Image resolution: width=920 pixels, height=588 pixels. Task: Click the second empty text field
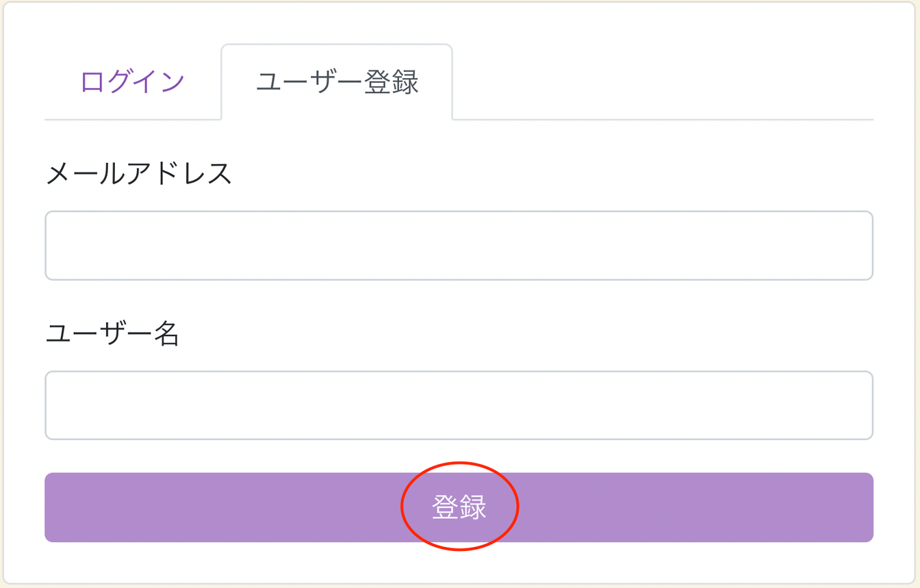pyautogui.click(x=459, y=405)
